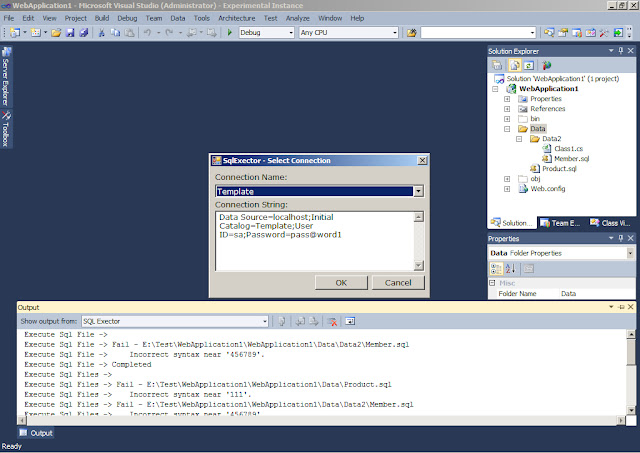640x453 pixels.
Task: Start debugging with the green play icon
Action: click(229, 33)
